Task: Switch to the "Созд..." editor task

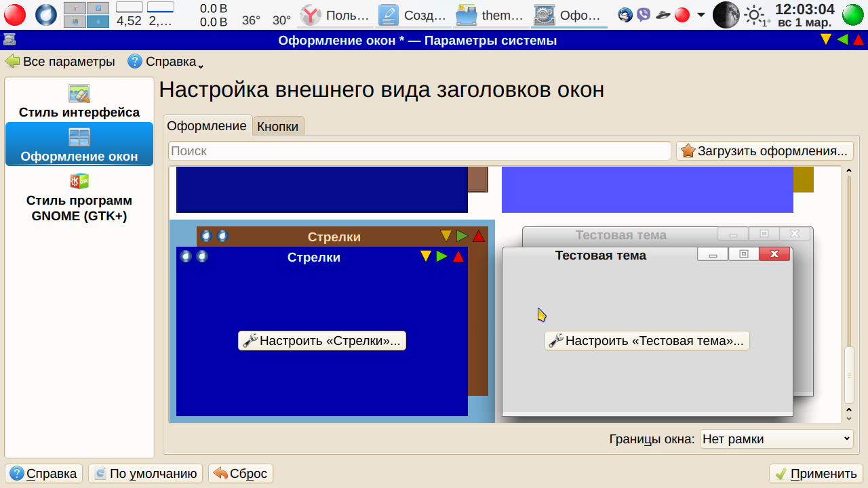Action: coord(412,15)
